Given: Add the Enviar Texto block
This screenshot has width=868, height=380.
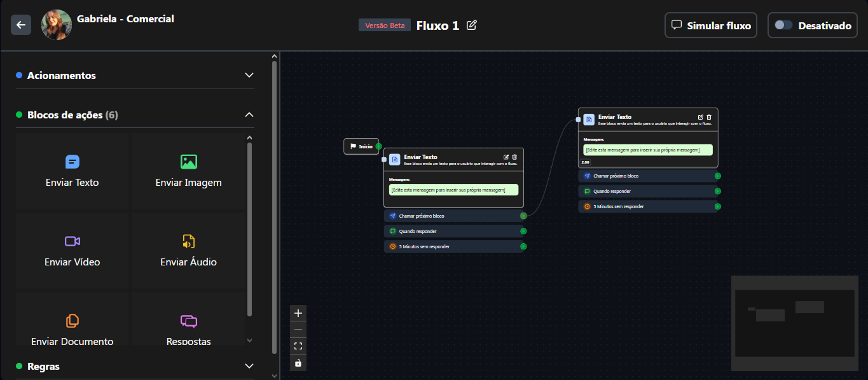Looking at the screenshot, I should pos(72,171).
